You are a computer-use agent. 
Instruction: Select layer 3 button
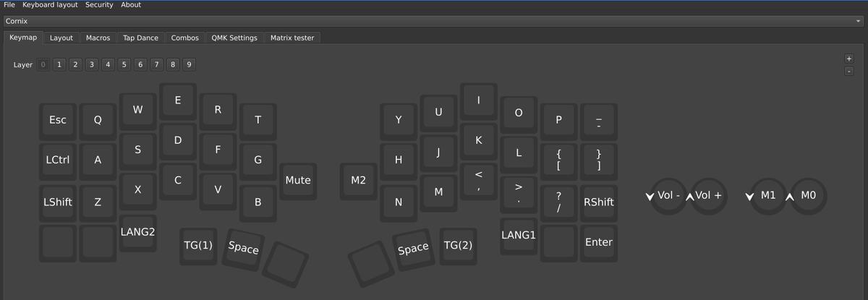pyautogui.click(x=91, y=64)
